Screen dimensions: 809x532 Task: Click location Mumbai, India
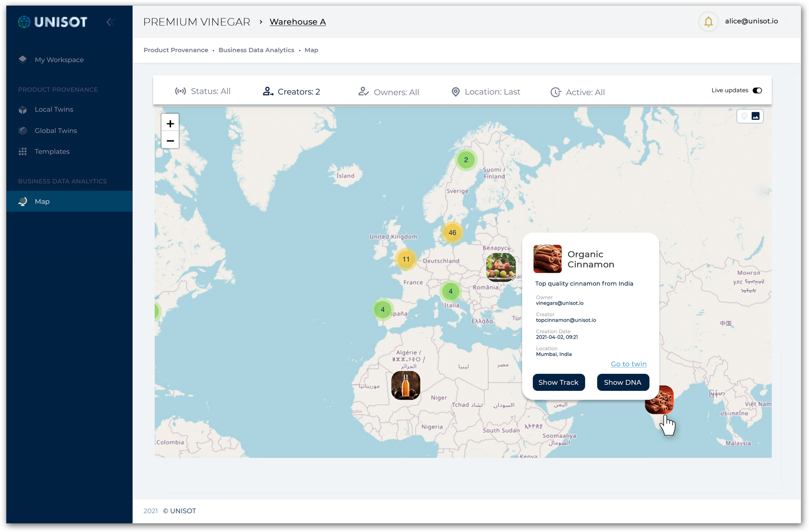pyautogui.click(x=554, y=354)
